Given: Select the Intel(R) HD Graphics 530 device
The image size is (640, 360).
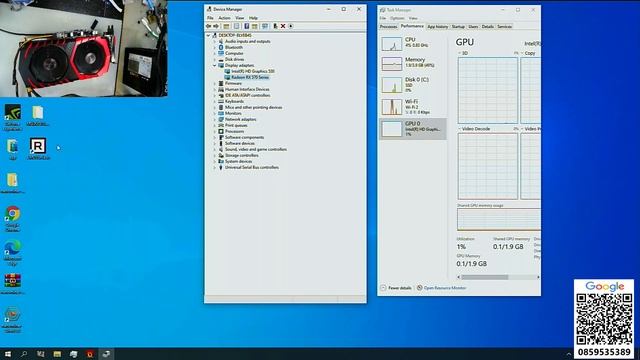Looking at the screenshot, I should (253, 71).
